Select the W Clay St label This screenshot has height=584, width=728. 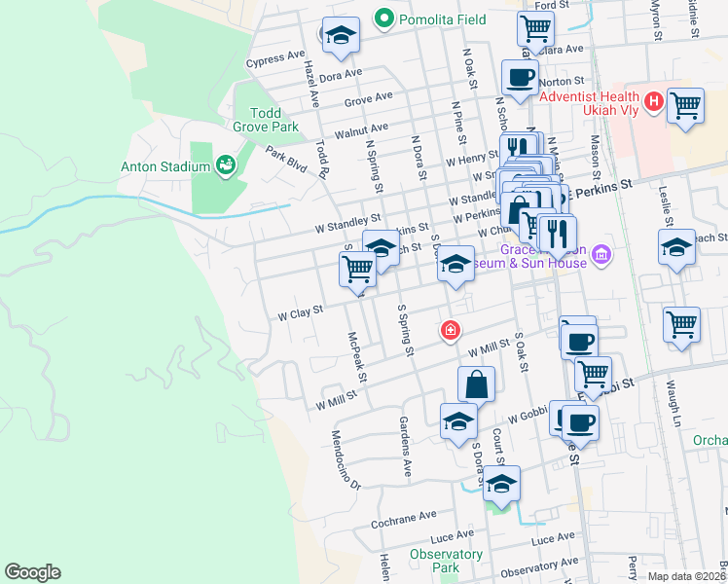[x=301, y=313]
